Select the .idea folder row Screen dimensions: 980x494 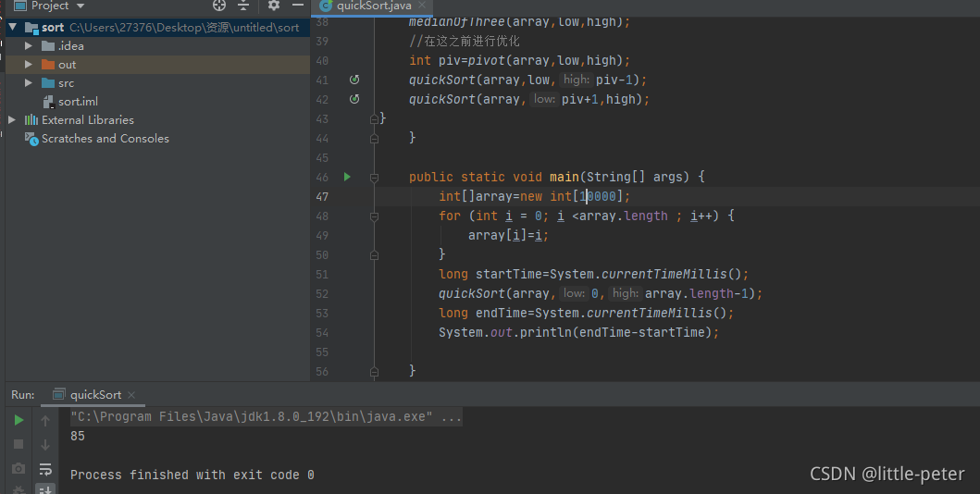157,45
